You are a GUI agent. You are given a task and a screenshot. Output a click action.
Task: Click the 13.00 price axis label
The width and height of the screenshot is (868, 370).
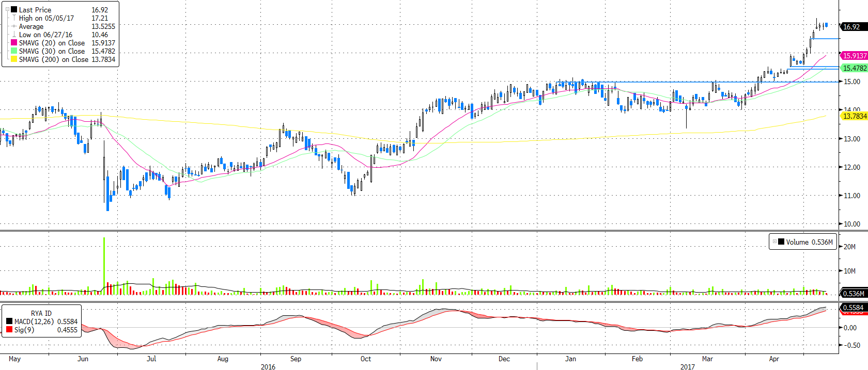point(851,139)
